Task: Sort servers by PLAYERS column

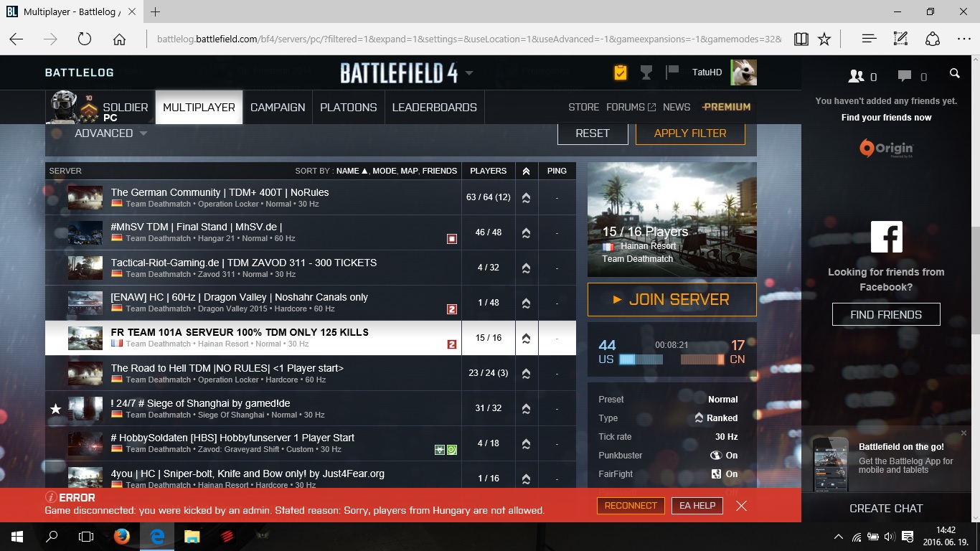Action: (488, 171)
